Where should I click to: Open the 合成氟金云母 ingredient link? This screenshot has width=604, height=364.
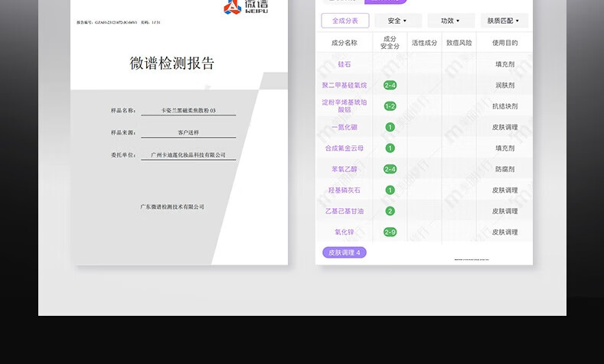tap(344, 148)
